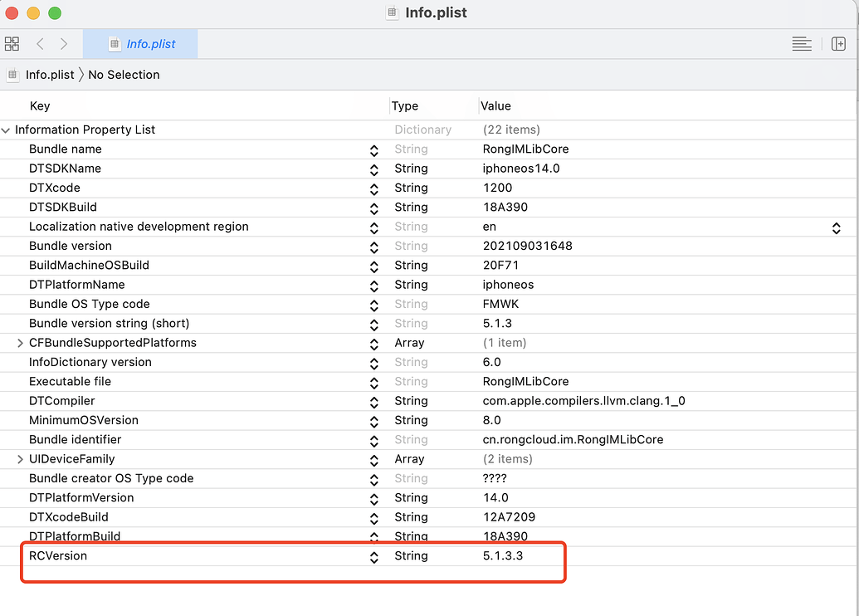Open the localization region value dropdown
Viewport: 859px width, 616px height.
(x=836, y=228)
